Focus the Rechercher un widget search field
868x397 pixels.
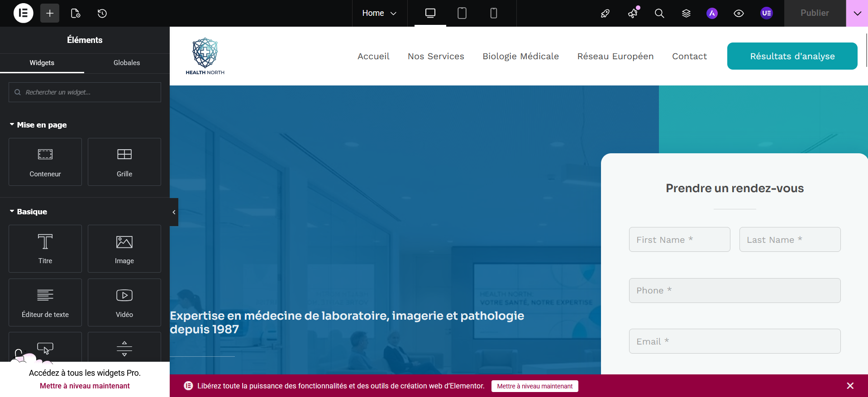point(85,92)
